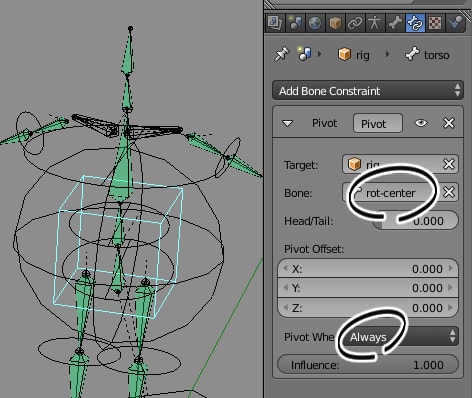Open the World properties tab
The width and height of the screenshot is (472, 398).
point(315,23)
